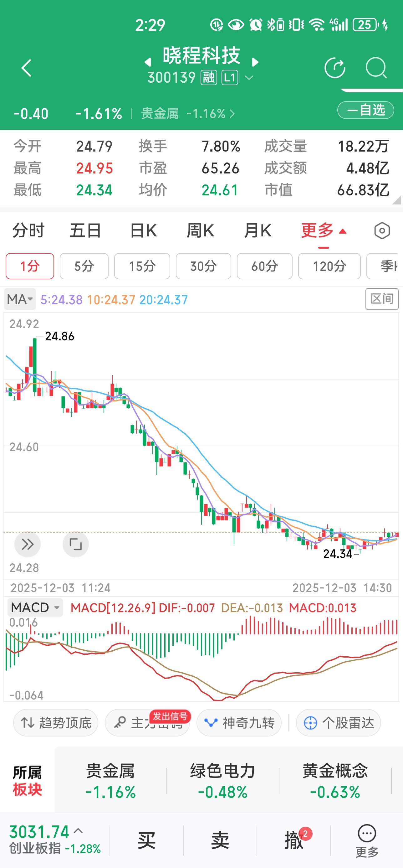Open the 贵金属 sector link in header
The width and height of the screenshot is (403, 868).
(x=187, y=114)
